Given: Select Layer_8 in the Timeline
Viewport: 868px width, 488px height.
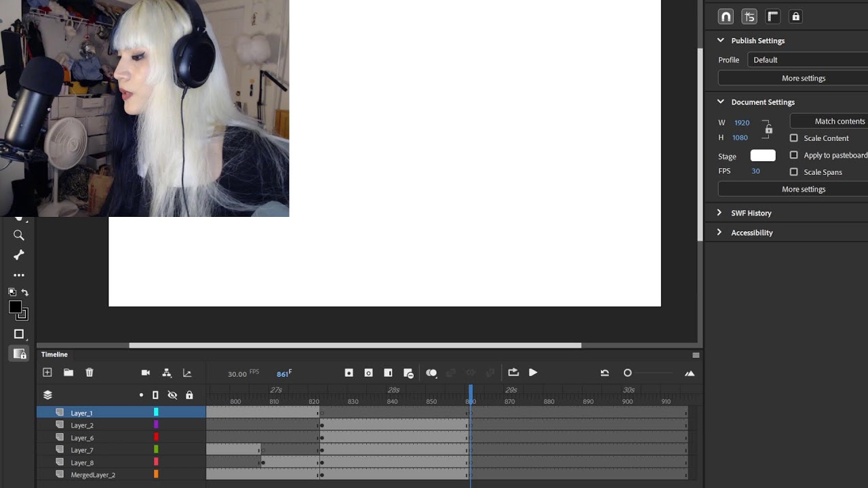Looking at the screenshot, I should (x=82, y=463).
